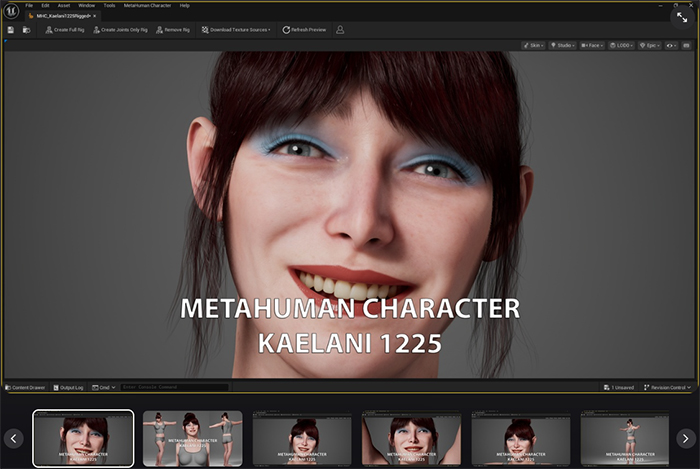Screen dimensions: 700x469
Task: Toggle fullscreen with the expand arrows icon
Action: [682, 18]
